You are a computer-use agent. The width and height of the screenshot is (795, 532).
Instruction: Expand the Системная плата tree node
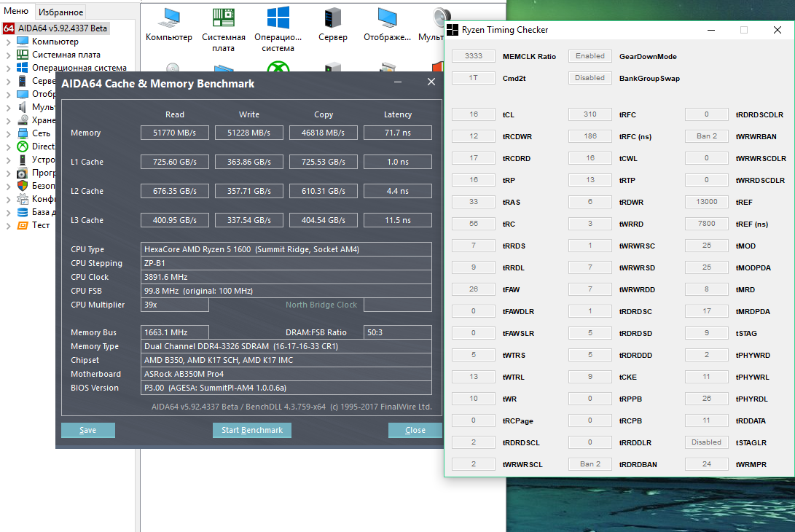[8, 55]
